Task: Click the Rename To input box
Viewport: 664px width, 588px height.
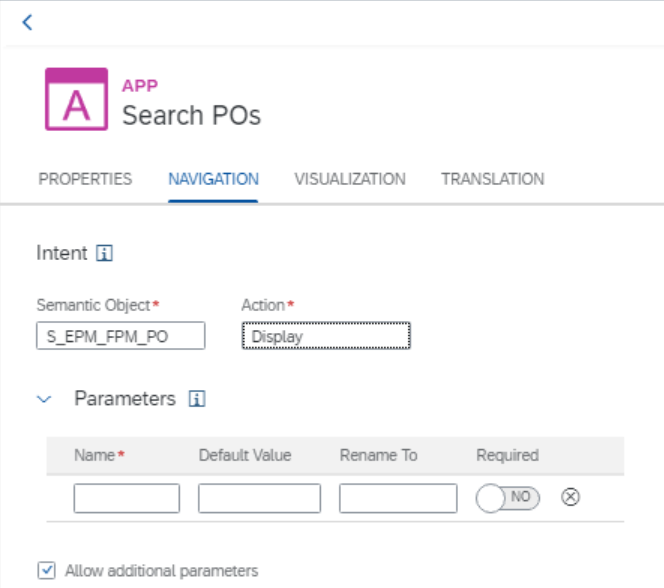Action: point(398,498)
